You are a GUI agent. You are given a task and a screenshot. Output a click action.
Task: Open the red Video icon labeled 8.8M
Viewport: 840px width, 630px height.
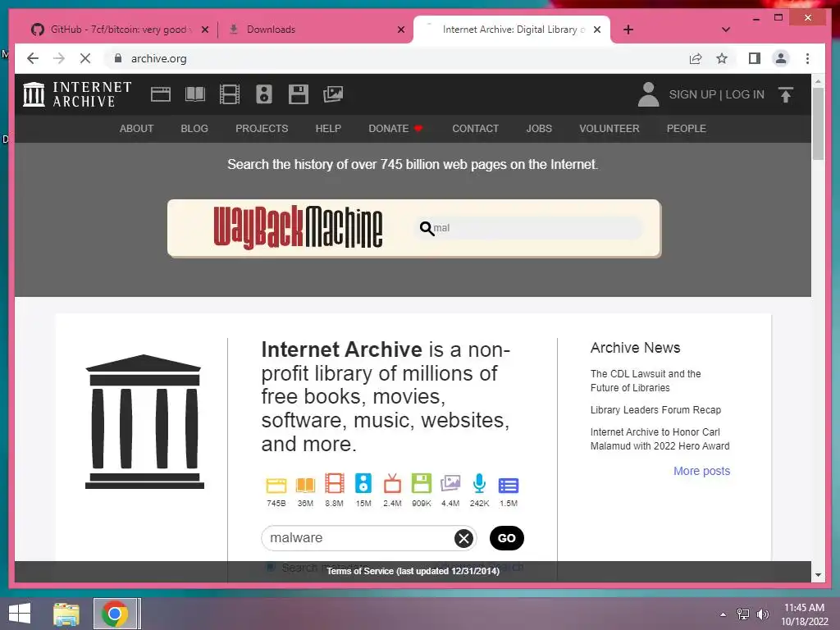[335, 484]
